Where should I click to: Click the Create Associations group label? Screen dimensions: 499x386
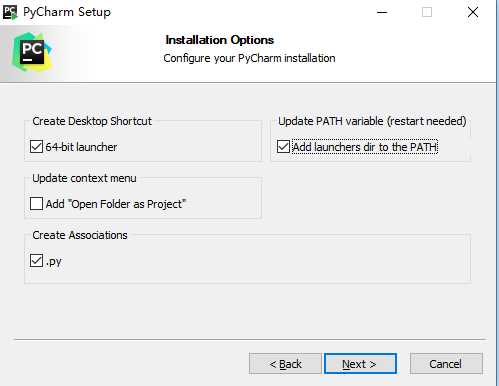tap(80, 235)
